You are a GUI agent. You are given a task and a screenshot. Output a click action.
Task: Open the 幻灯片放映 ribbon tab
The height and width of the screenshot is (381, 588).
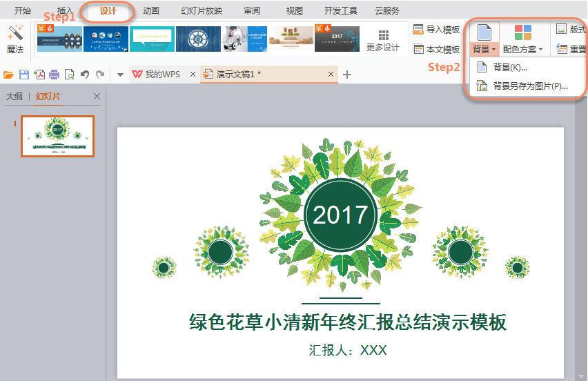click(201, 11)
